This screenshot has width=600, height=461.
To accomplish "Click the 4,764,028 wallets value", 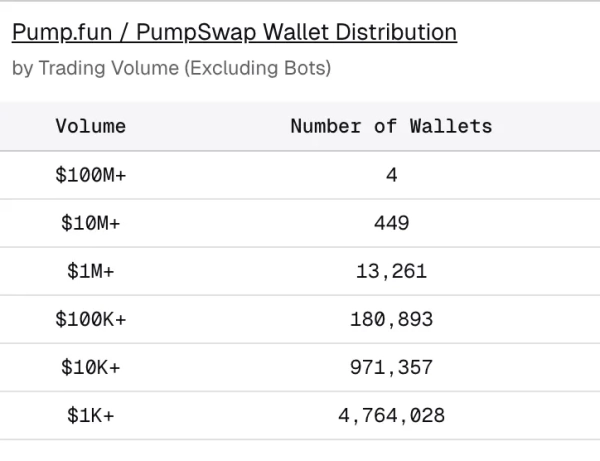I will tap(391, 416).
